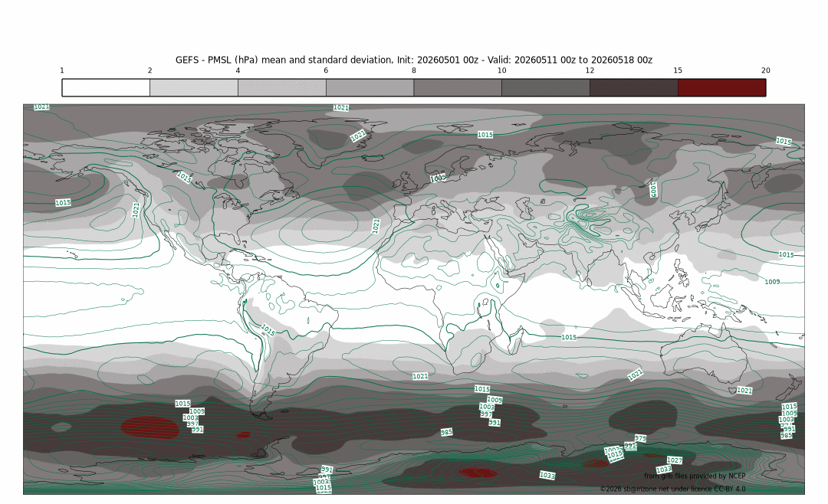The height and width of the screenshot is (504, 828).
Task: Click the light gray 2-4 colorbar segment
Action: point(194,87)
